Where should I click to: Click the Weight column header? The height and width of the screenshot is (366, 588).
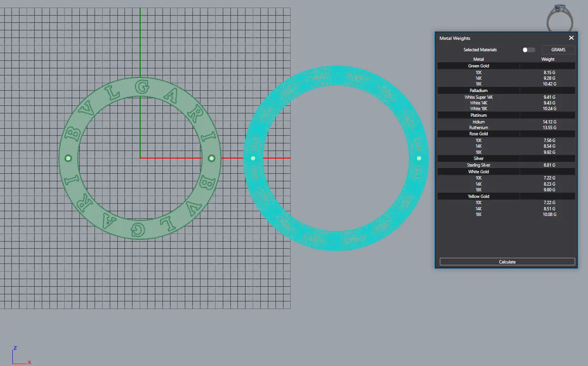click(548, 59)
